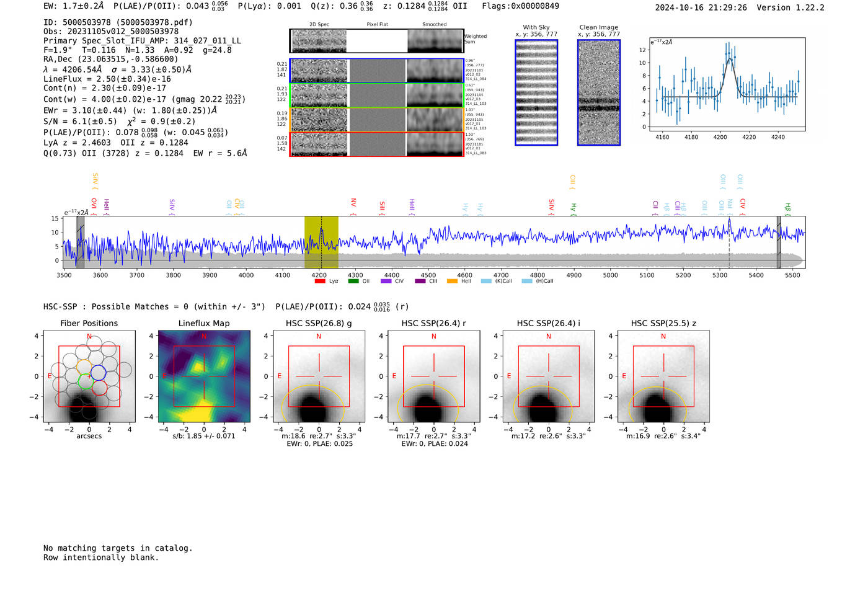The height and width of the screenshot is (591, 868).
Task: Click the red Lyα legend swatch
Action: point(320,281)
